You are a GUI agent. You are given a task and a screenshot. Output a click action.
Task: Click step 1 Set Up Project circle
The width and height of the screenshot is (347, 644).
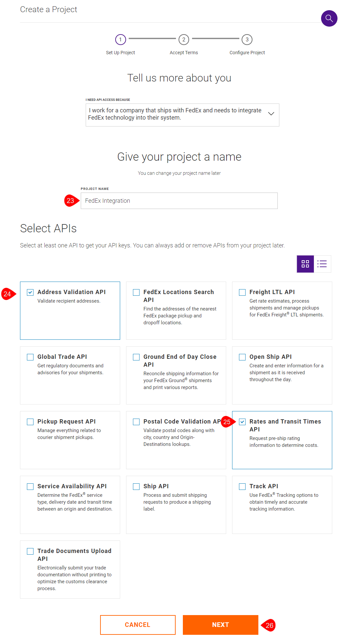point(120,40)
